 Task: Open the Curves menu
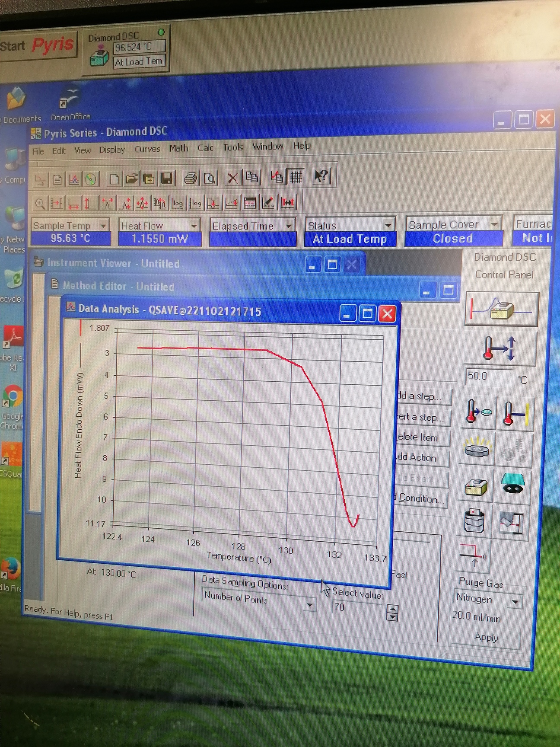tap(147, 149)
